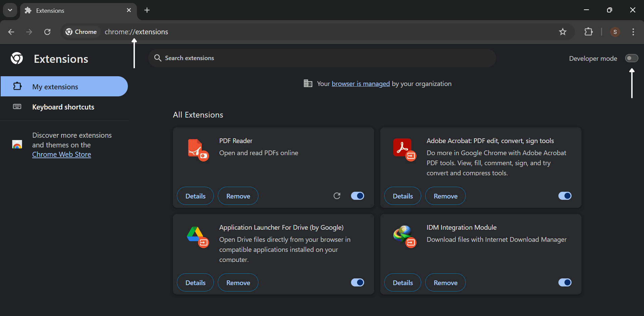Minimize the Chrome window
Image resolution: width=644 pixels, height=316 pixels.
586,10
